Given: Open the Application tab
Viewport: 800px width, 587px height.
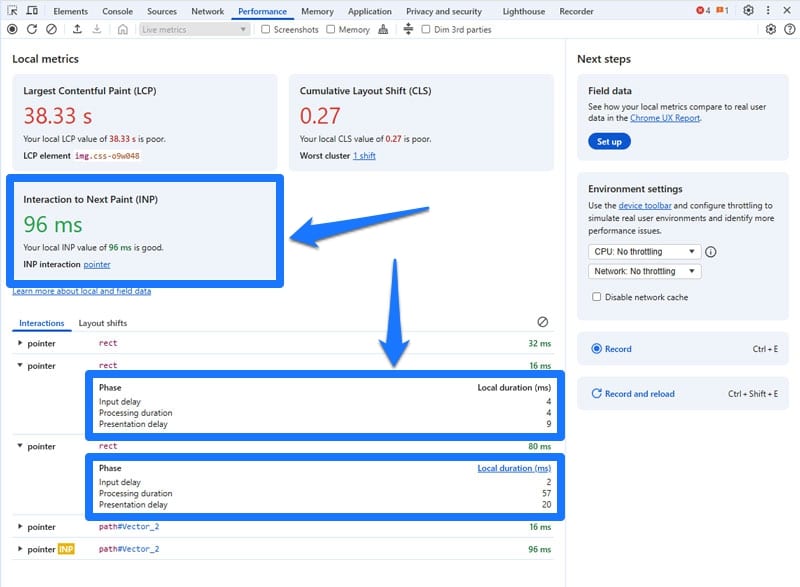Looking at the screenshot, I should click(370, 11).
